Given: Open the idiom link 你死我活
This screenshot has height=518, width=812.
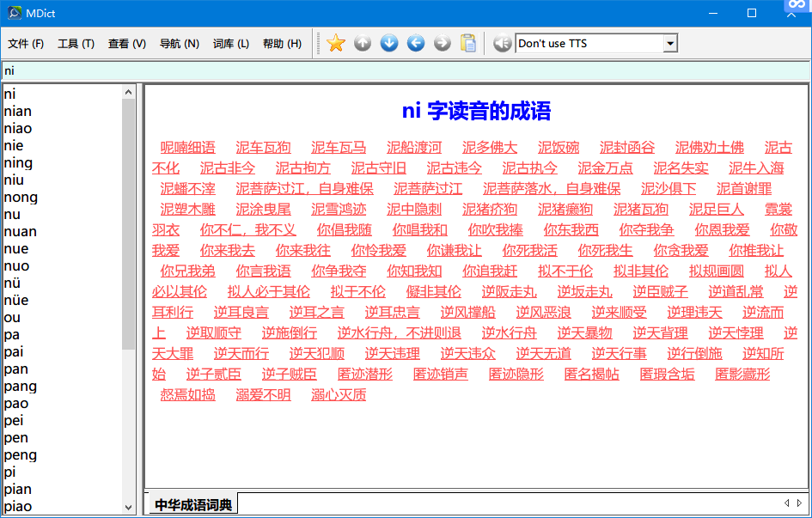Looking at the screenshot, I should click(x=530, y=251).
